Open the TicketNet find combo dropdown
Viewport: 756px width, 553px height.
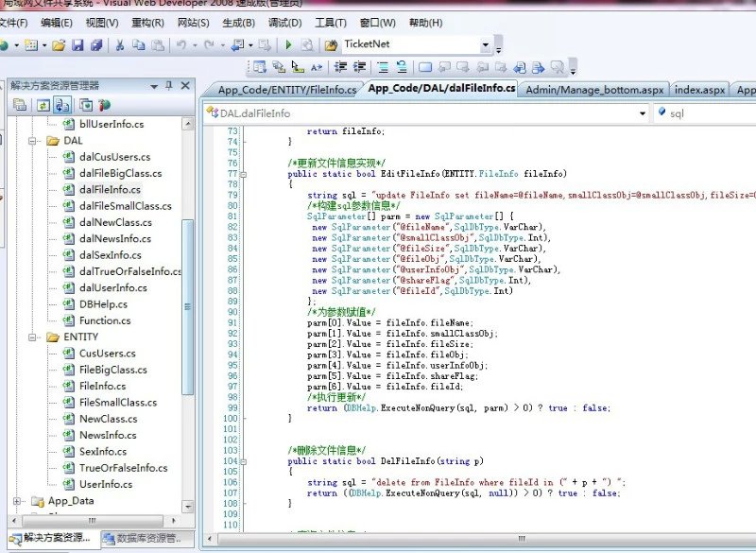click(486, 44)
